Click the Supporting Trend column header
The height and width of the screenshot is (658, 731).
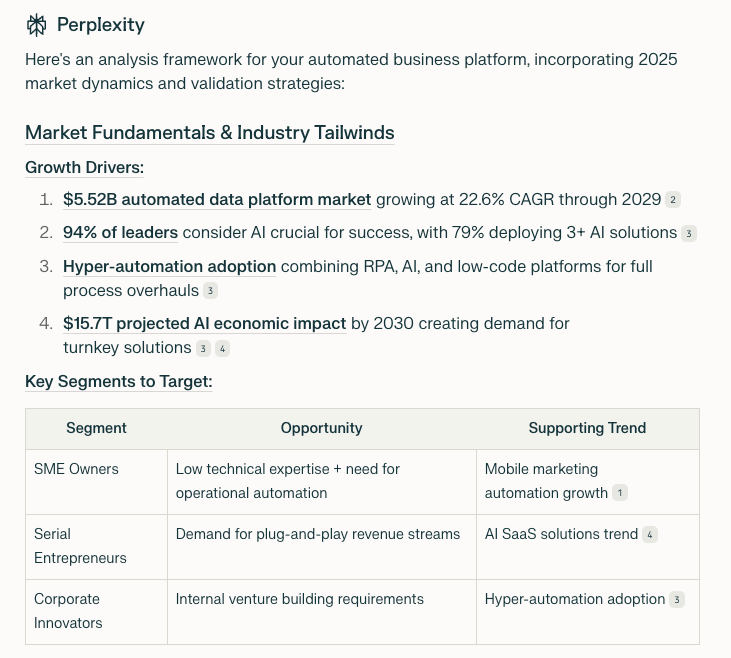[587, 428]
